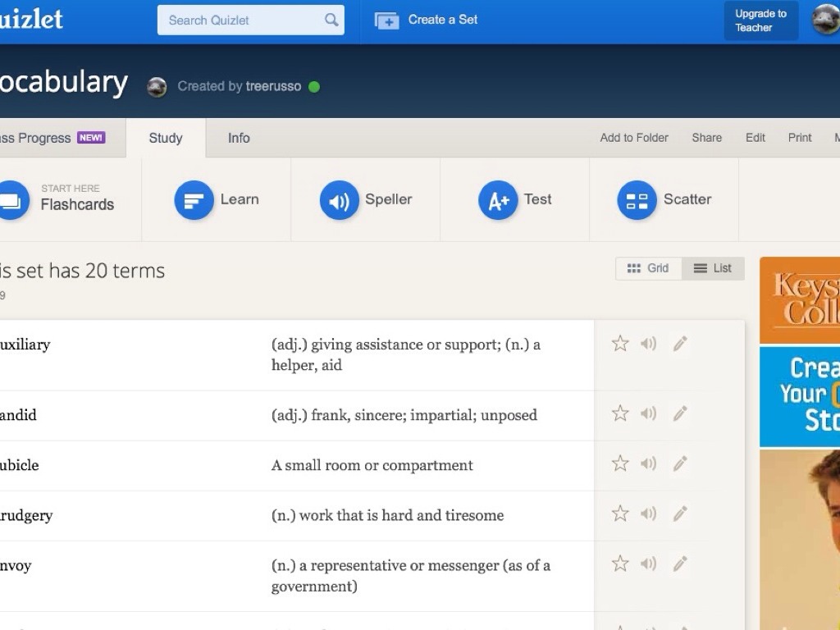Image resolution: width=840 pixels, height=630 pixels.
Task: Switch to List view
Action: [712, 268]
